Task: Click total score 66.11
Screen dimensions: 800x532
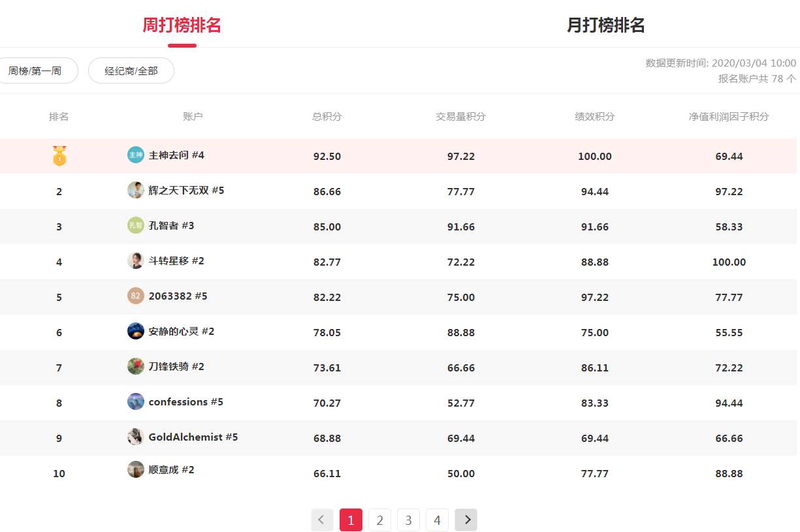Action: tap(327, 474)
